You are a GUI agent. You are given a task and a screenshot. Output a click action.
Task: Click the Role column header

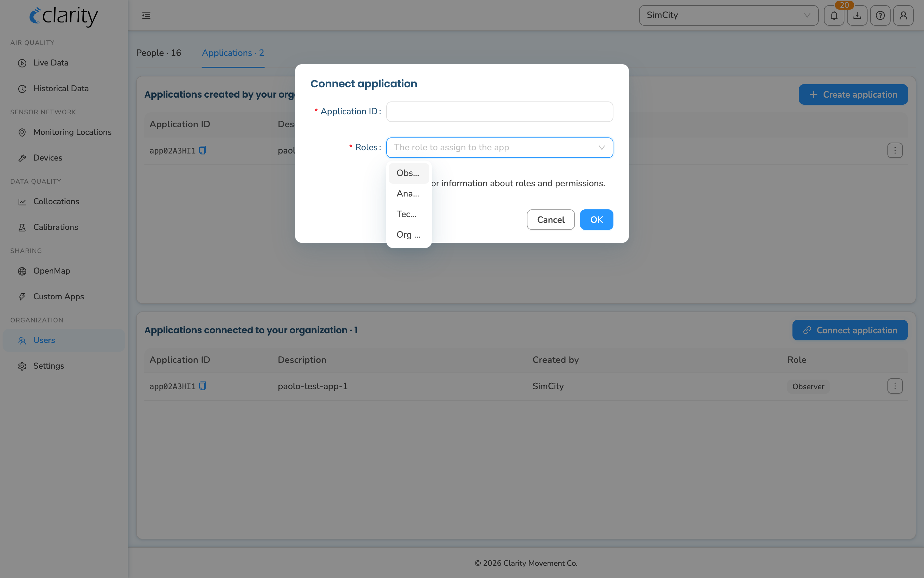[x=797, y=360]
